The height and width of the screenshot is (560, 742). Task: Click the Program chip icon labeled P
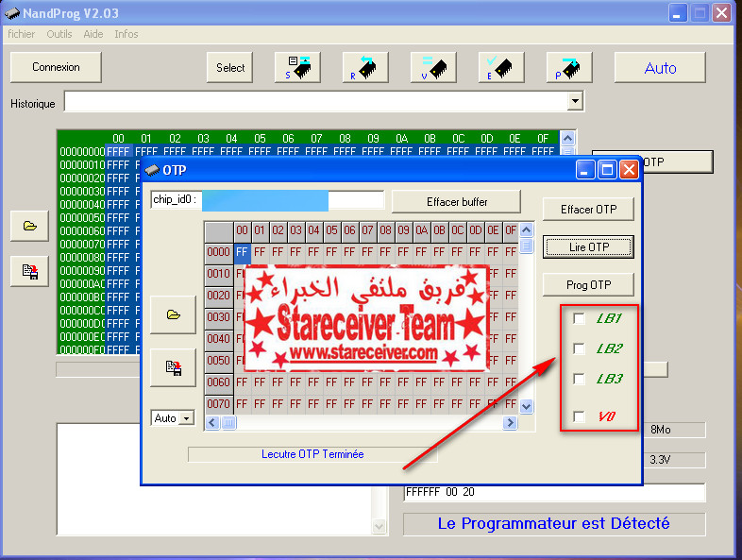(x=569, y=67)
